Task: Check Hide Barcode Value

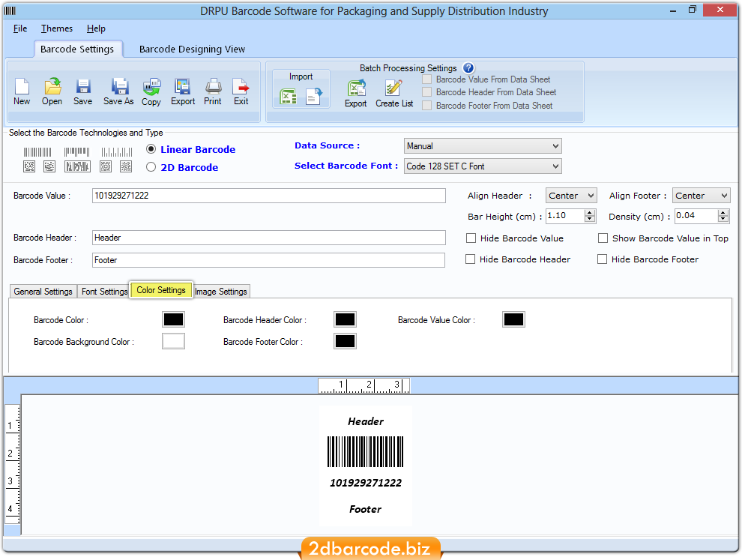Action: 471,238
